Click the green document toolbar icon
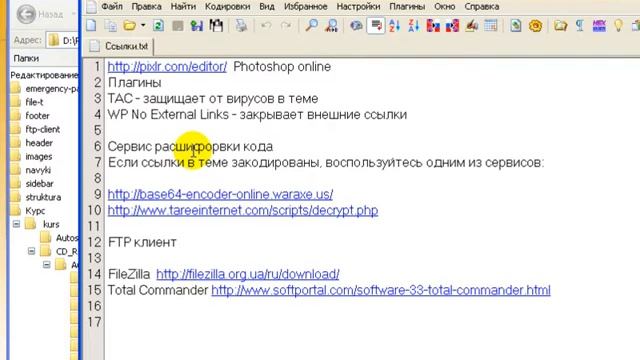 coord(516,26)
